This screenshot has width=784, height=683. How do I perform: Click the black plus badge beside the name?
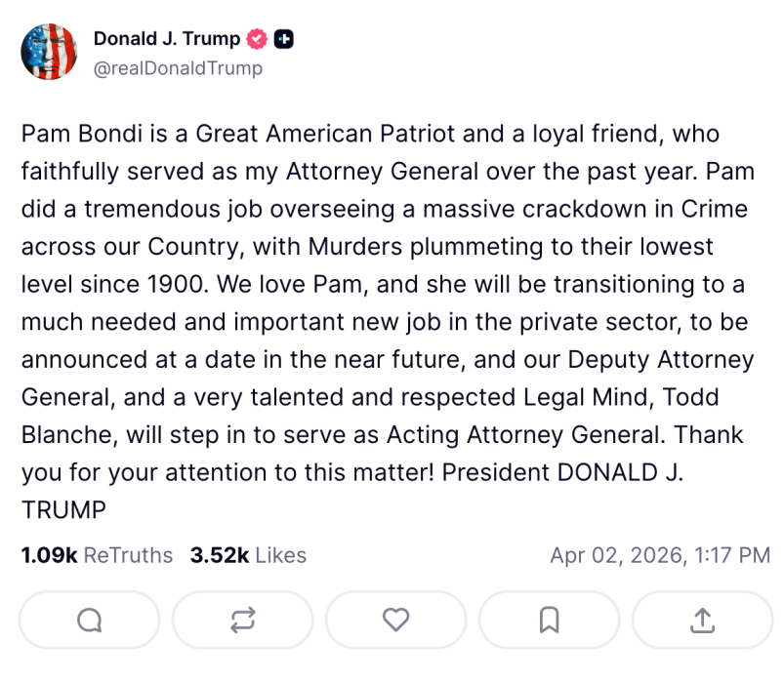click(x=284, y=39)
